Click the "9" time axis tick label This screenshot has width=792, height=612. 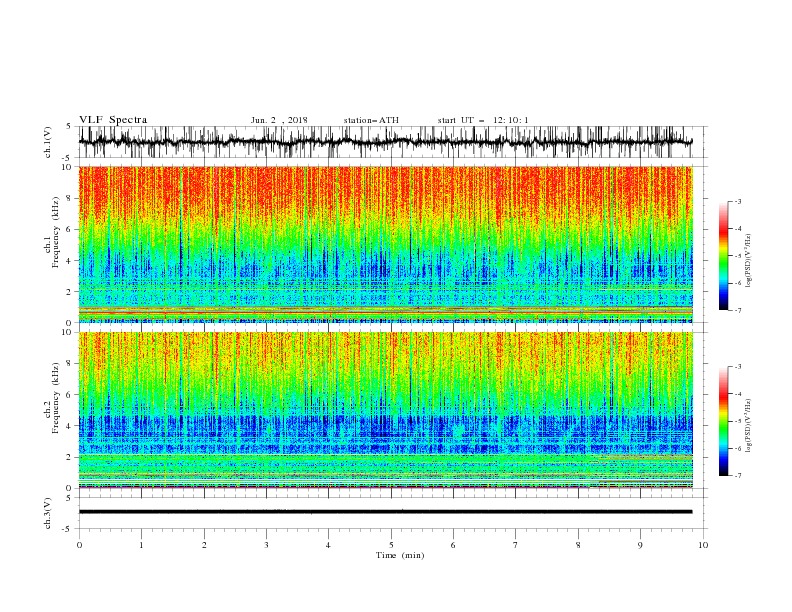coord(640,545)
